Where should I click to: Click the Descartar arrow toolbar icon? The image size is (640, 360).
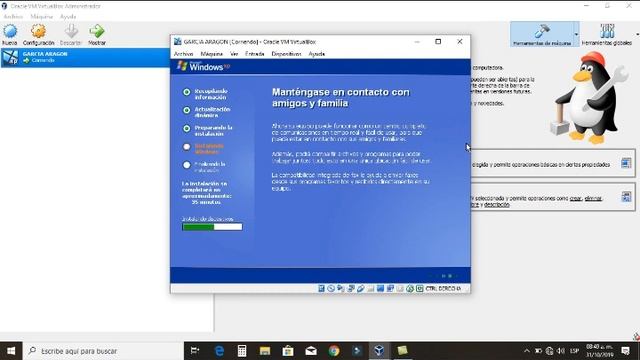pyautogui.click(x=71, y=34)
